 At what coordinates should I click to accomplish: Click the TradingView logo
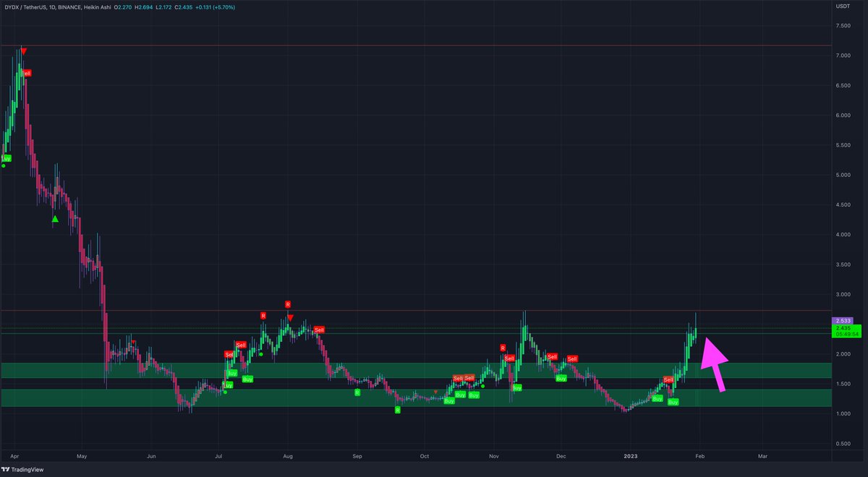[x=22, y=469]
